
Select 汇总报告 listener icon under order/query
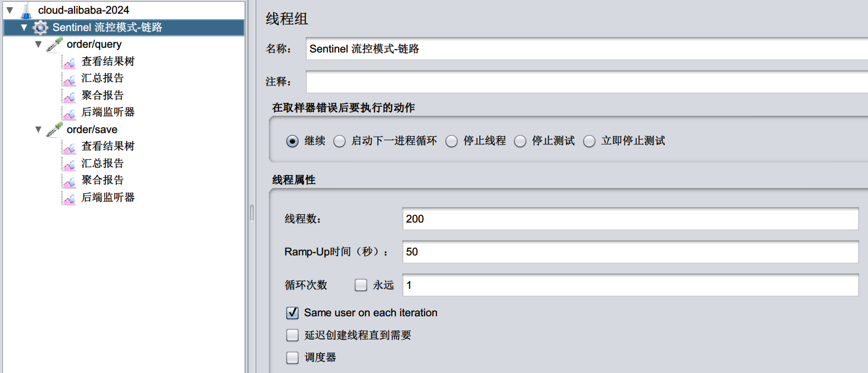pos(69,78)
